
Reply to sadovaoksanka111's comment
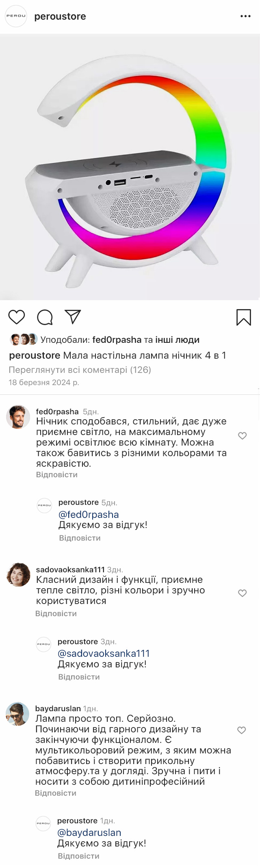56,613
